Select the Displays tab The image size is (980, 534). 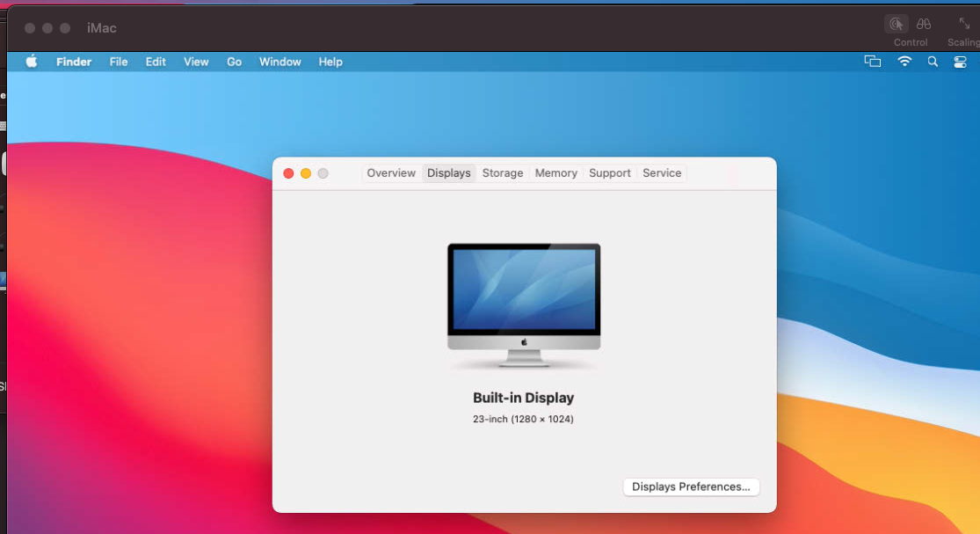point(449,173)
